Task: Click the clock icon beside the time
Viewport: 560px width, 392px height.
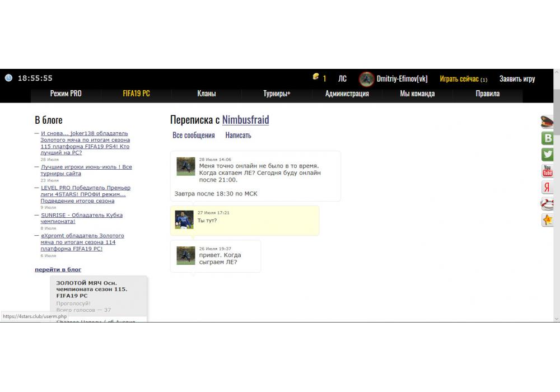Action: pos(8,78)
